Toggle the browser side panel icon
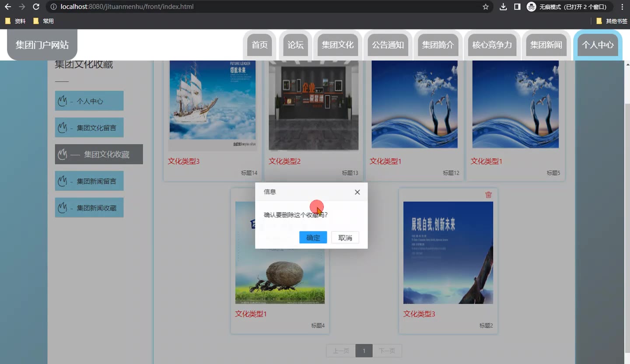 click(x=517, y=7)
